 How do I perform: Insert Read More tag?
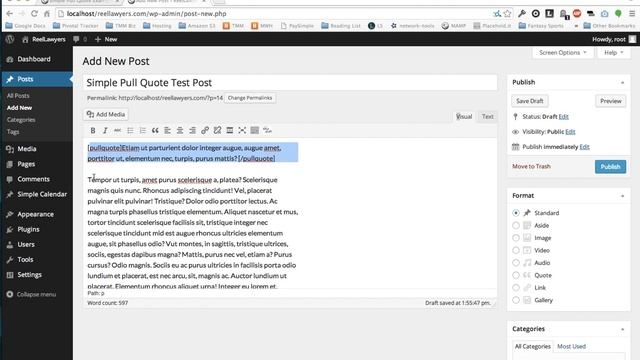coord(230,131)
